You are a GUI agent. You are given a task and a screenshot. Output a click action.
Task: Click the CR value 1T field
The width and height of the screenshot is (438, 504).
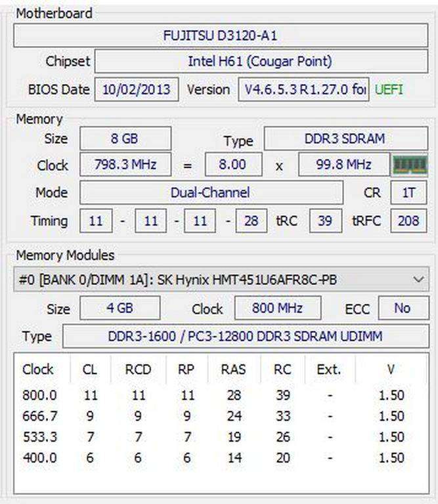408,192
